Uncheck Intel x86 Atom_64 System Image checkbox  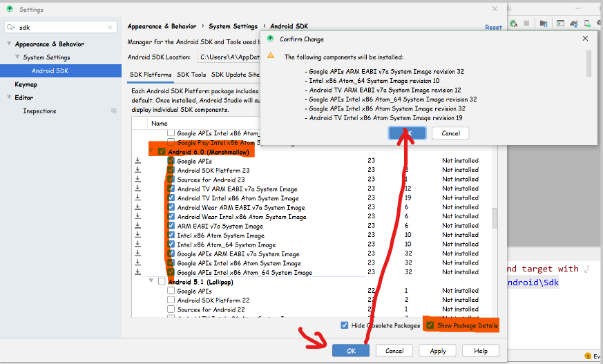171,245
